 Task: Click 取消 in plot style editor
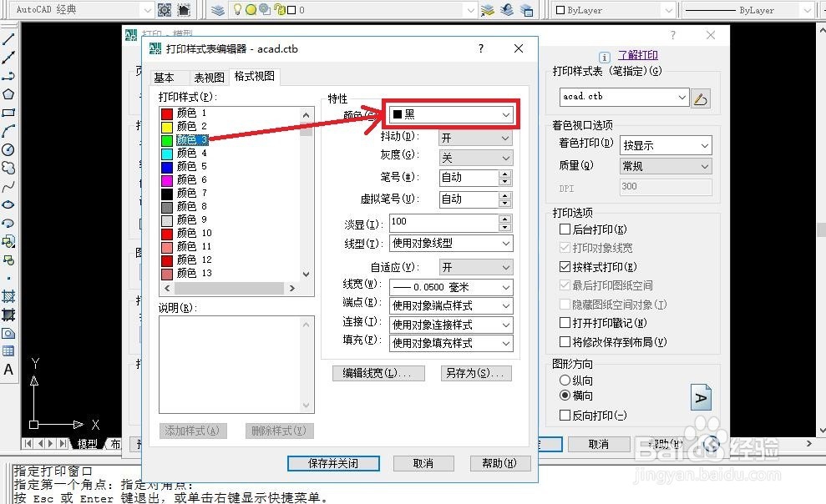(x=423, y=463)
